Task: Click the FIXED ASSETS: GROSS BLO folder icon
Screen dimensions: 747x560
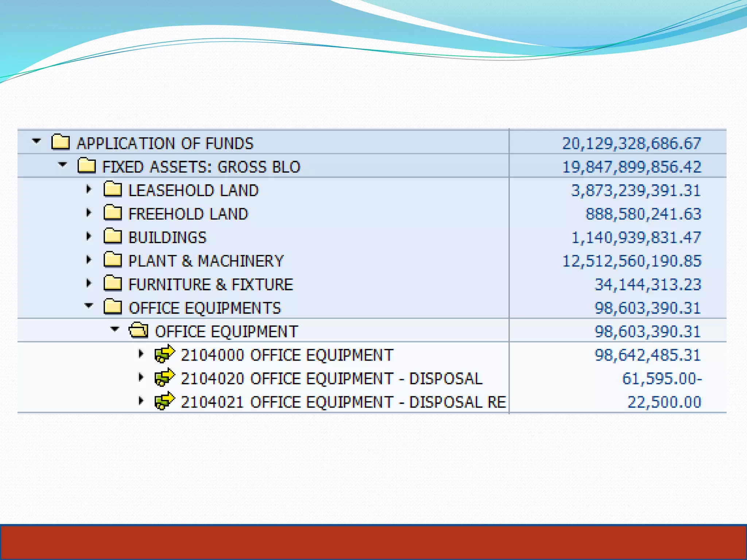Action: tap(87, 166)
